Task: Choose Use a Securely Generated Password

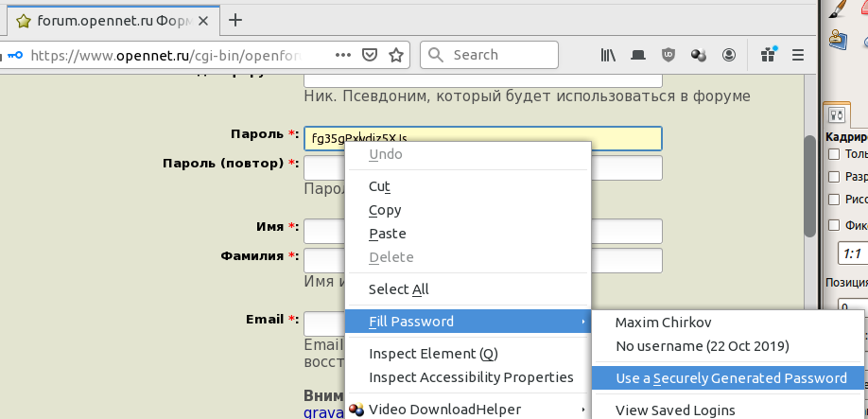Action: (730, 378)
